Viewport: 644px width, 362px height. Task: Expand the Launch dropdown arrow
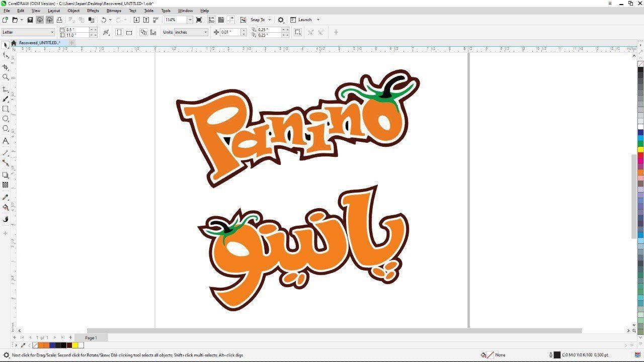click(318, 20)
